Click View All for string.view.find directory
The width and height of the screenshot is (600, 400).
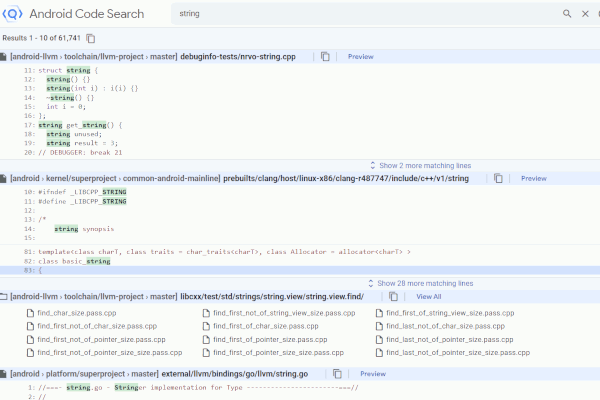point(429,297)
